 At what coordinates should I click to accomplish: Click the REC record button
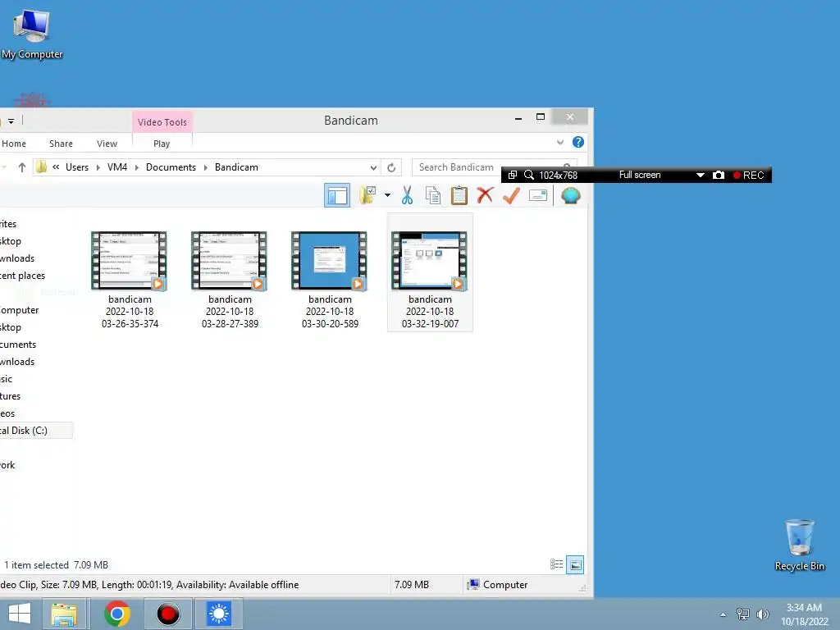tap(749, 176)
